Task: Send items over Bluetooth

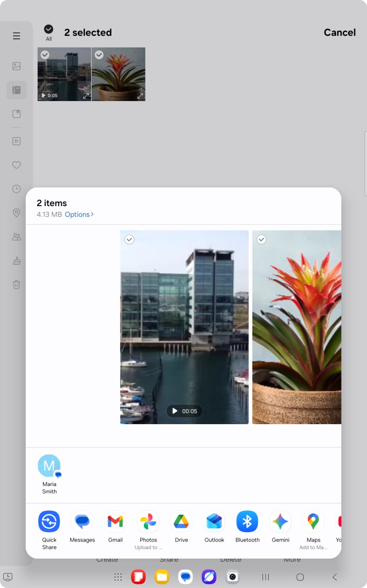Action: [247, 522]
